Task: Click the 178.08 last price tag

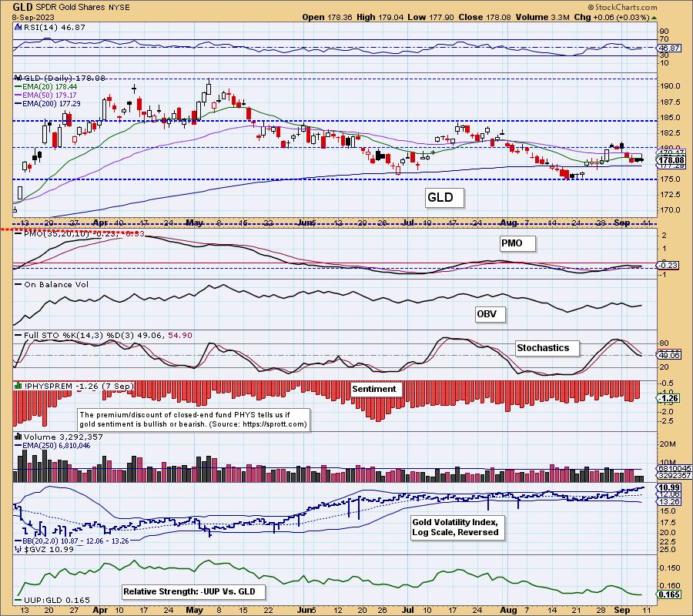Action: 671,160
